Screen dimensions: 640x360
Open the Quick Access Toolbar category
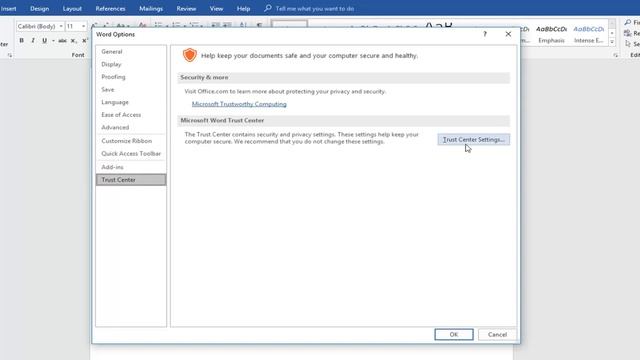click(131, 153)
